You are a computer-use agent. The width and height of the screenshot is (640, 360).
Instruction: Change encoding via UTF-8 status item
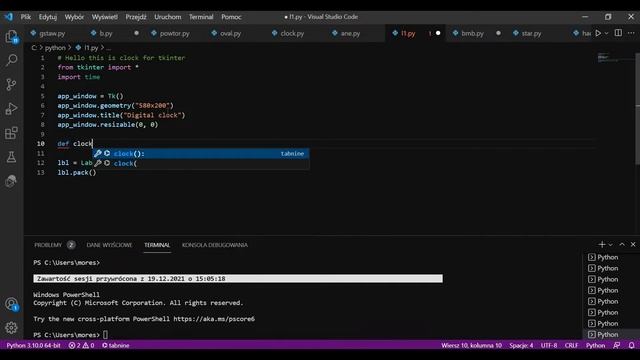pos(549,345)
